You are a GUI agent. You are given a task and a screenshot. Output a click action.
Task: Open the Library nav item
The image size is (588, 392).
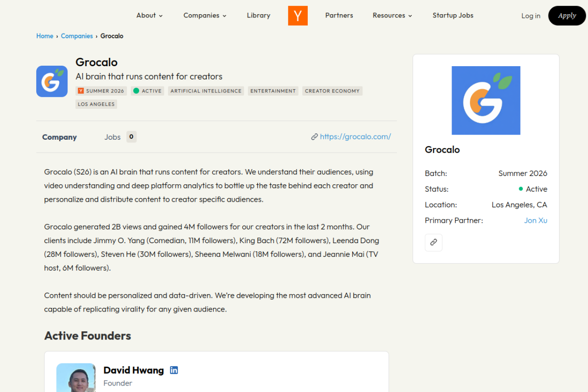point(259,16)
